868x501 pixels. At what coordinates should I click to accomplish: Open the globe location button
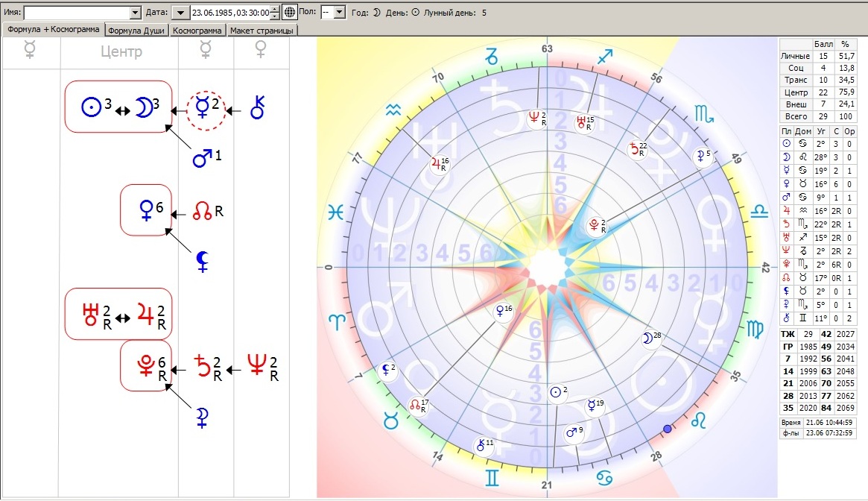click(x=289, y=12)
